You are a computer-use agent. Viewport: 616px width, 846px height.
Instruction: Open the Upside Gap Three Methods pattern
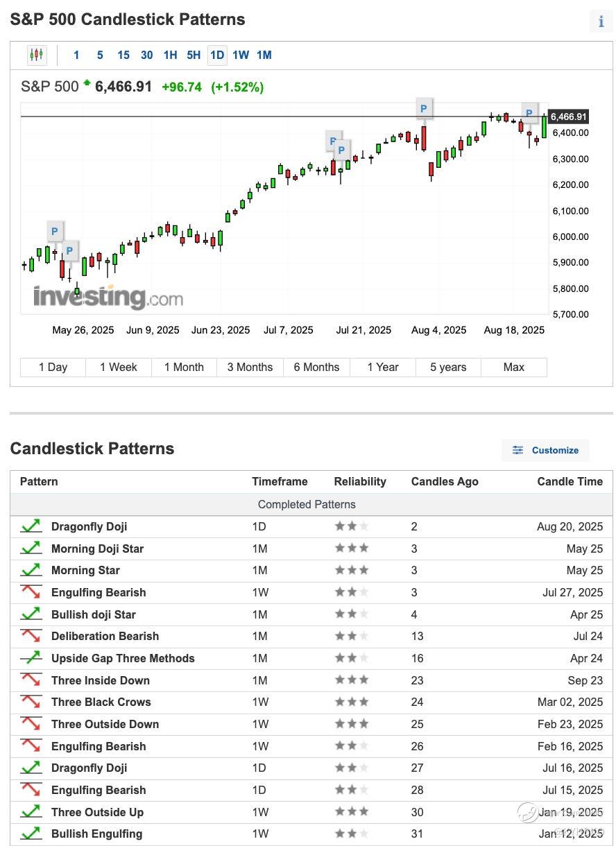point(123,659)
